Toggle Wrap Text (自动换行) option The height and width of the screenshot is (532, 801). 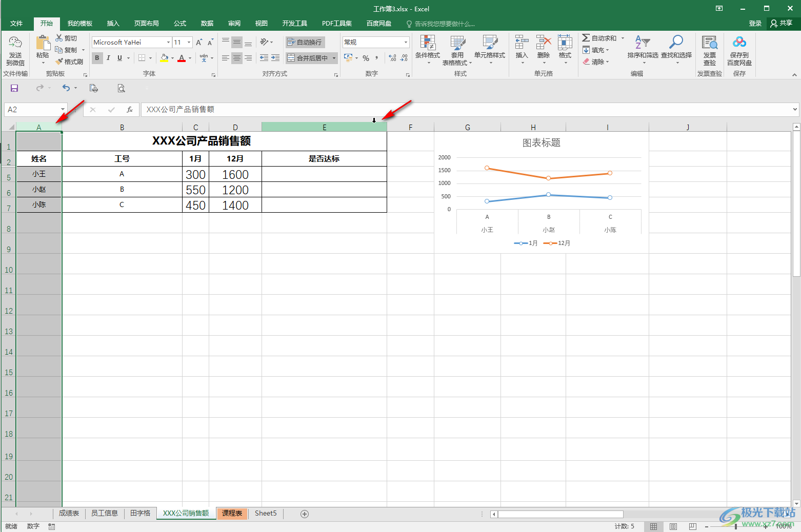click(305, 42)
